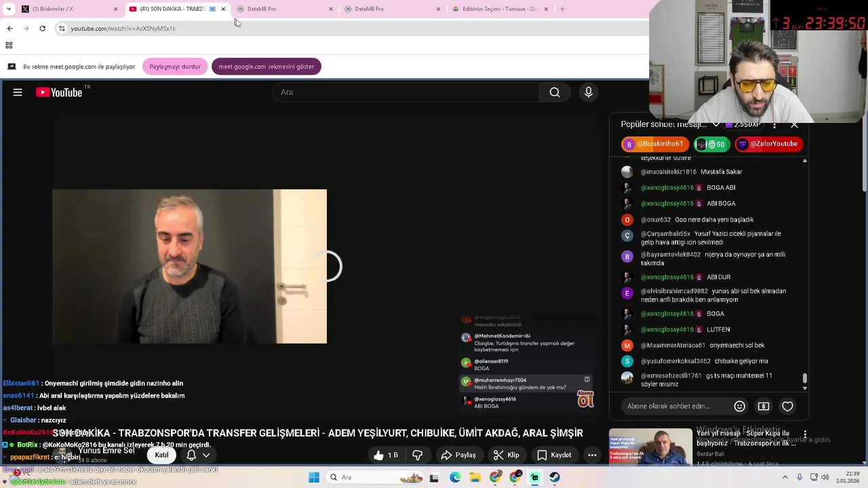The width and height of the screenshot is (868, 488).
Task: Show hidden system tray icons
Action: click(785, 477)
